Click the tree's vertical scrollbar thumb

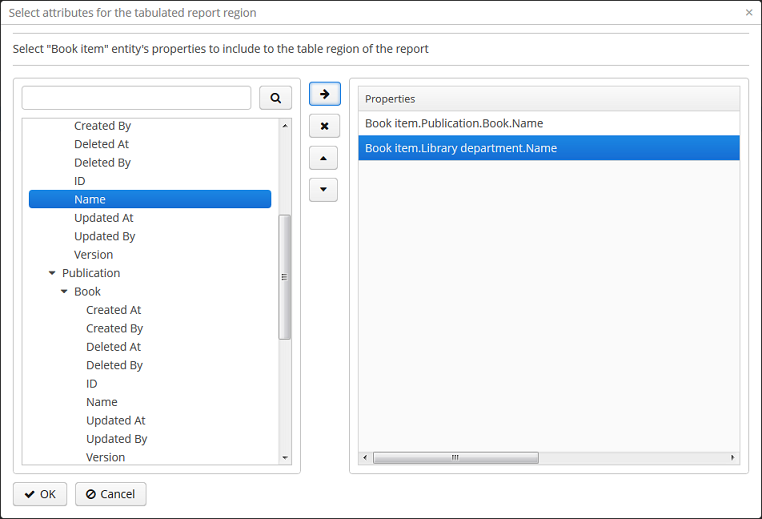(x=285, y=277)
